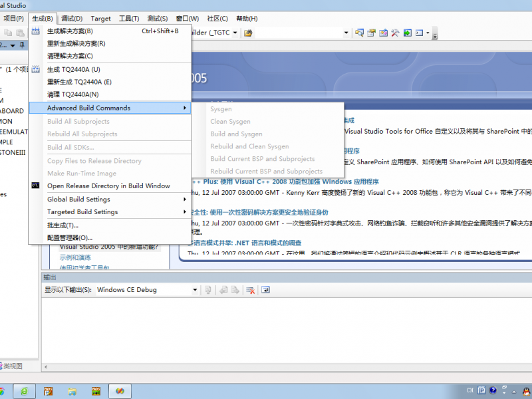
Task: Clear all output with red X icon
Action: [x=251, y=290]
